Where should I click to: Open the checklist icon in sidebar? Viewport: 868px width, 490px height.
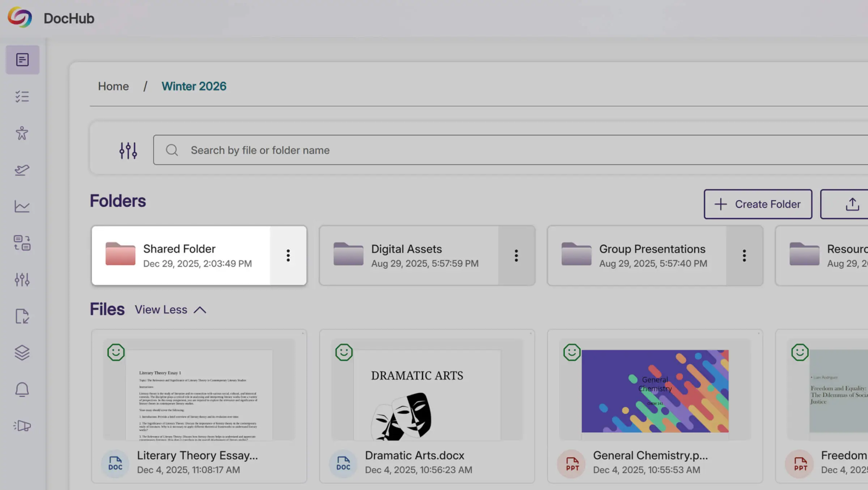pyautogui.click(x=22, y=97)
